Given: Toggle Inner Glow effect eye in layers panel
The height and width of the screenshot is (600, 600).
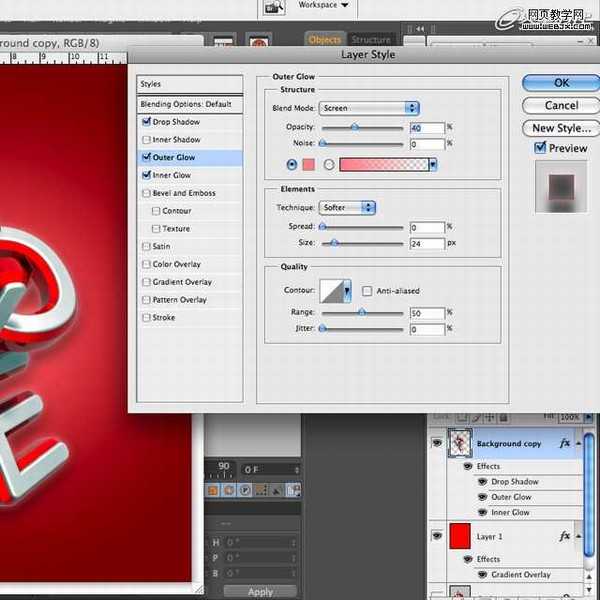Looking at the screenshot, I should tap(482, 513).
